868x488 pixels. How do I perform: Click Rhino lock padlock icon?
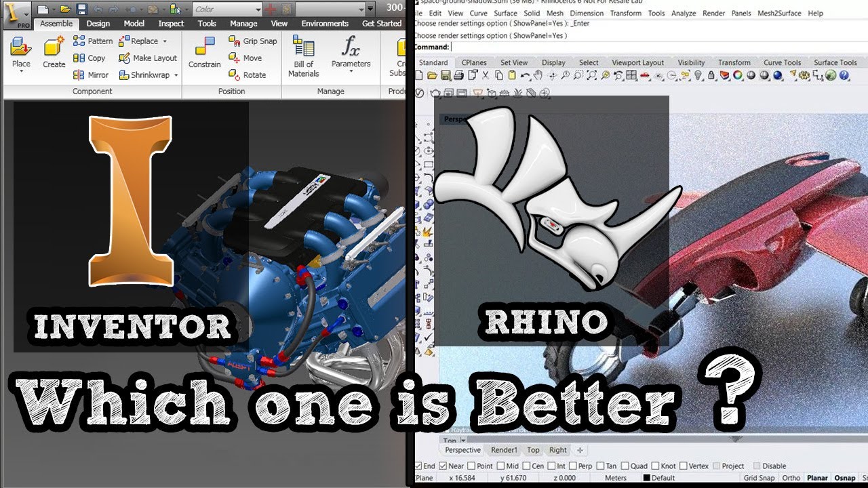[711, 75]
